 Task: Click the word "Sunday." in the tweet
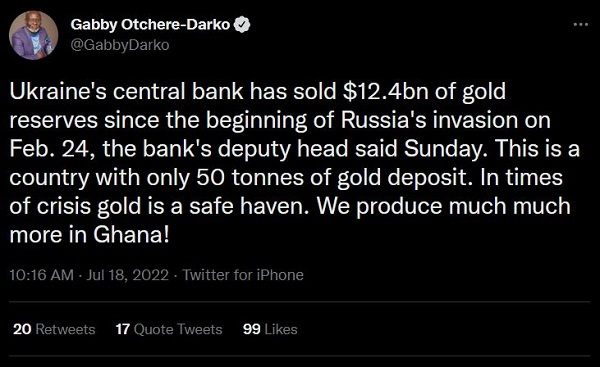(x=446, y=149)
